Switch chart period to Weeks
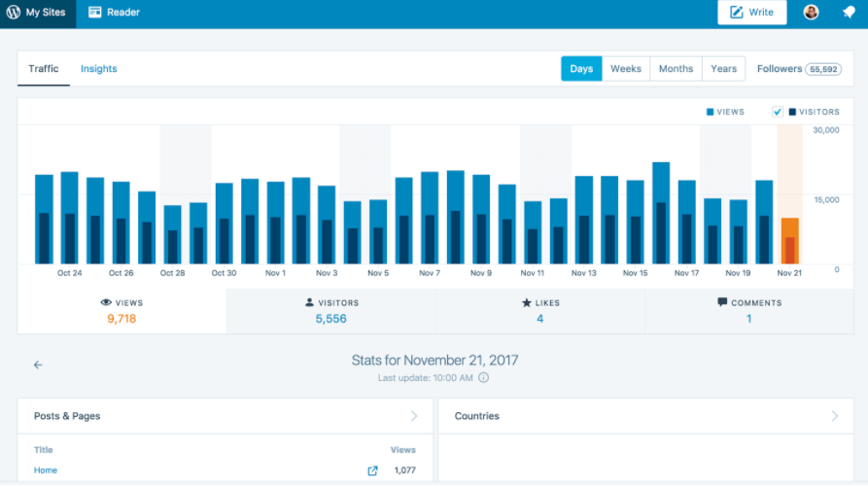 click(x=626, y=69)
